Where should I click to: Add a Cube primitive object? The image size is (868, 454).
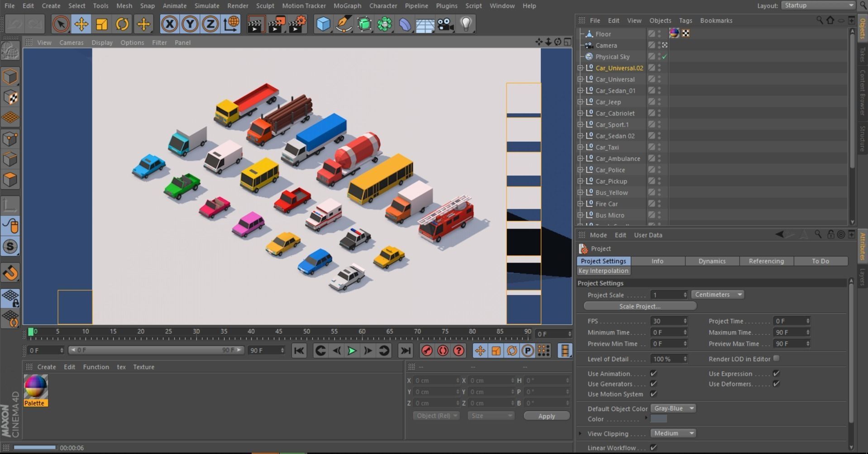tap(323, 24)
